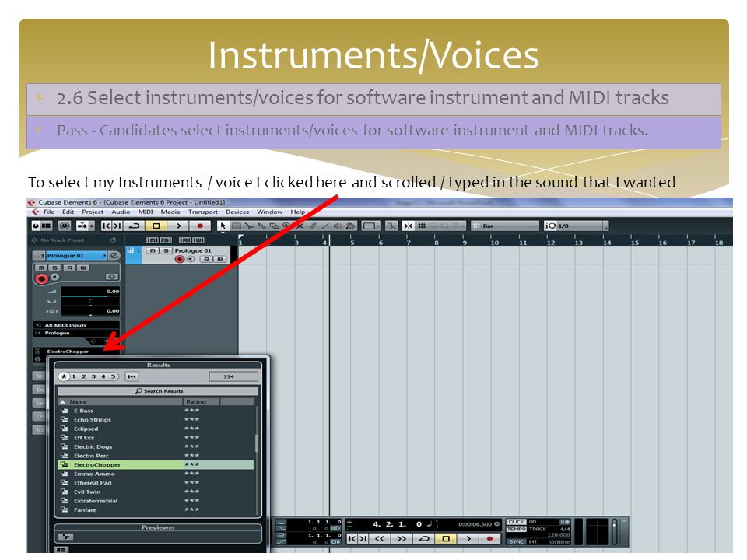Open All MIDI Inputs routing dropdown
Screen dimensions: 747x560
(x=76, y=325)
